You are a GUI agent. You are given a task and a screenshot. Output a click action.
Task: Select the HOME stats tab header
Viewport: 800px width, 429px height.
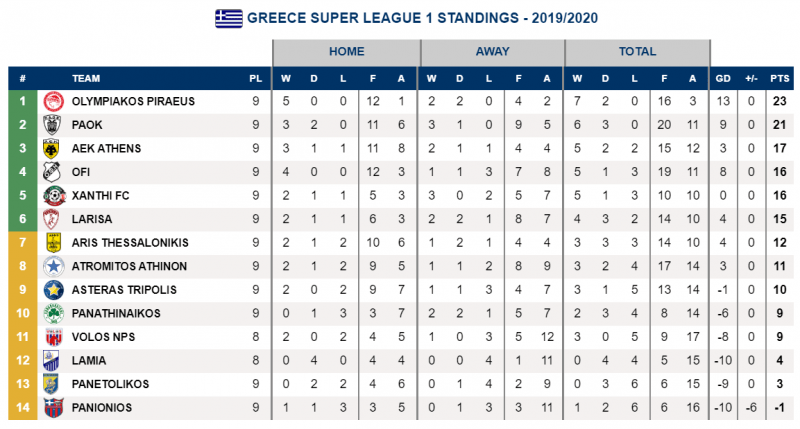(346, 52)
